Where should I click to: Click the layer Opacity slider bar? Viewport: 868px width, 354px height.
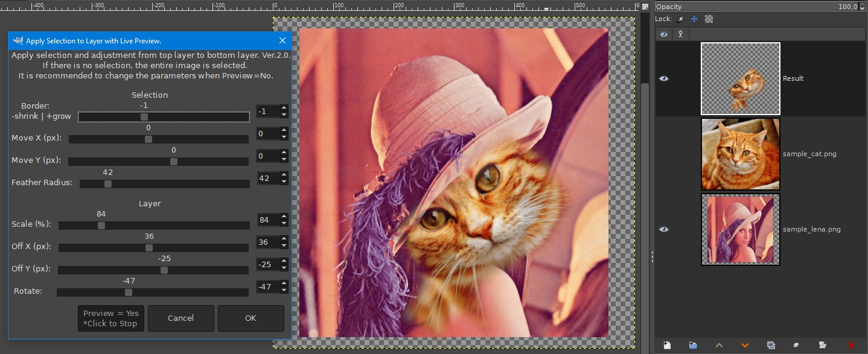pyautogui.click(x=756, y=7)
